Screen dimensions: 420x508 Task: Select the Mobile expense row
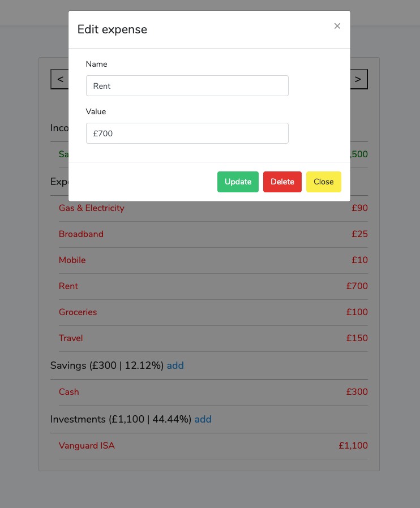coord(213,260)
